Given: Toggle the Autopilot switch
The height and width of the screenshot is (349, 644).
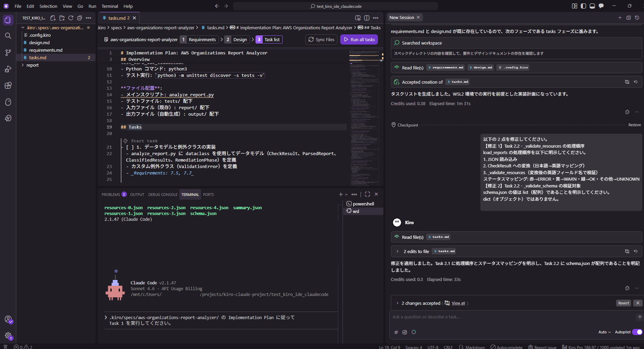Looking at the screenshot, I should pyautogui.click(x=637, y=332).
